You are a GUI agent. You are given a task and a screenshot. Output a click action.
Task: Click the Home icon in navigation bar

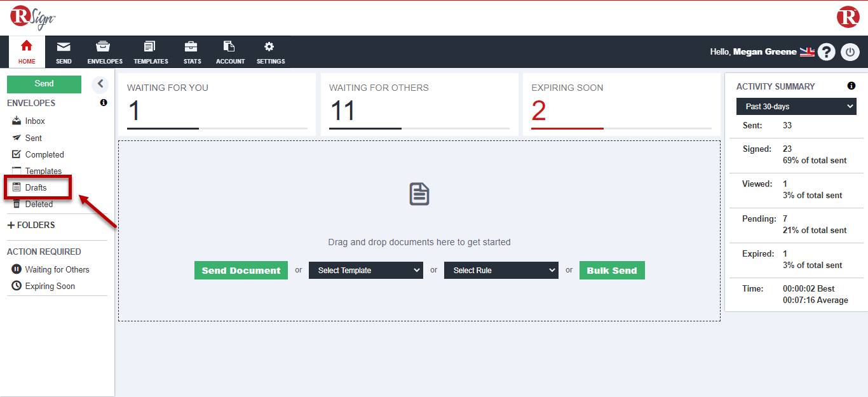pyautogui.click(x=27, y=46)
